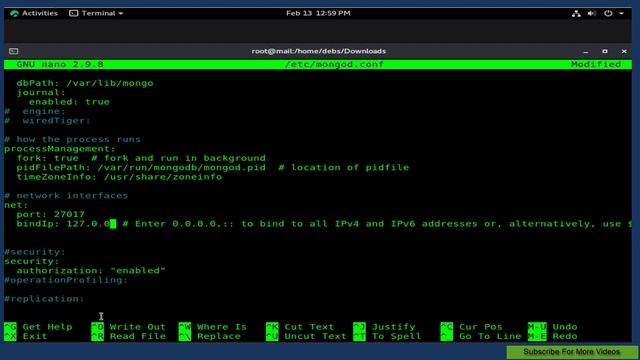The height and width of the screenshot is (360, 640).
Task: Click the 'timeZoneInfo: /usr/share/zoneinfo' line
Action: [x=119, y=177]
